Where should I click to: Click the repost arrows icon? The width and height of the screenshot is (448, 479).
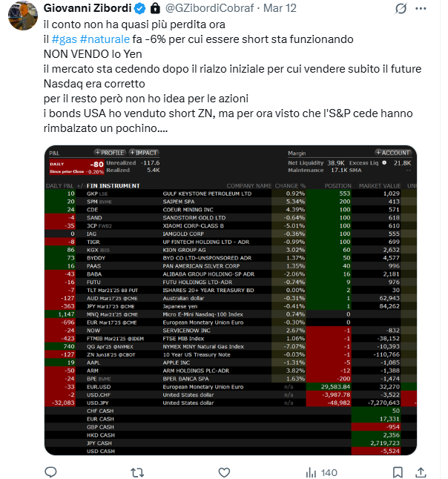coord(137,472)
